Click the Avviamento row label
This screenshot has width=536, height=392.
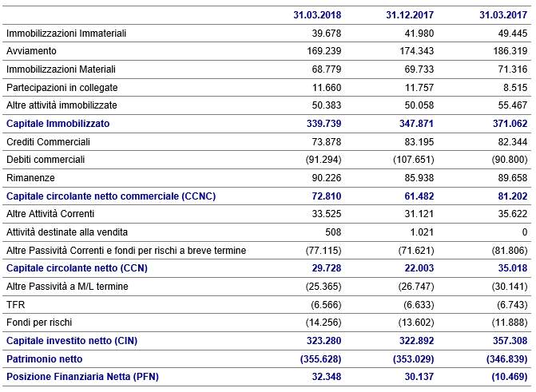pyautogui.click(x=30, y=51)
